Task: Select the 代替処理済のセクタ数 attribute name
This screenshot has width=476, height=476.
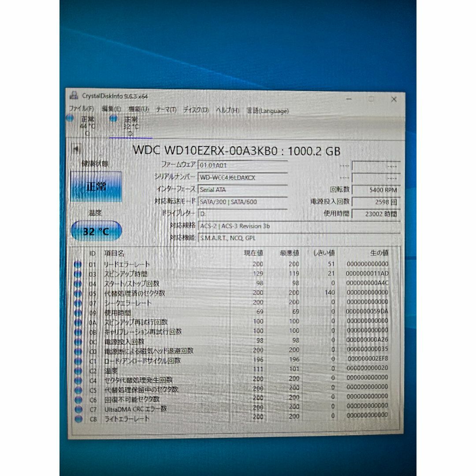Action: point(134,293)
